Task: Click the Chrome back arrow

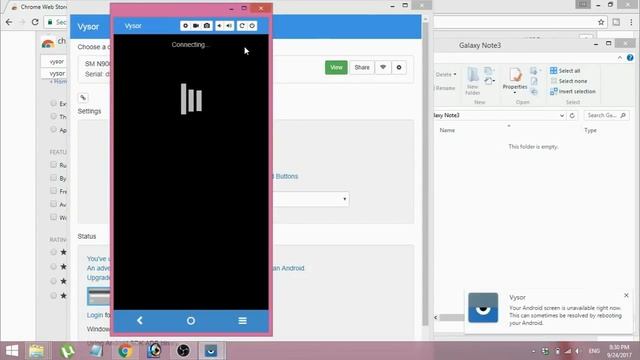Action: pyautogui.click(x=9, y=22)
